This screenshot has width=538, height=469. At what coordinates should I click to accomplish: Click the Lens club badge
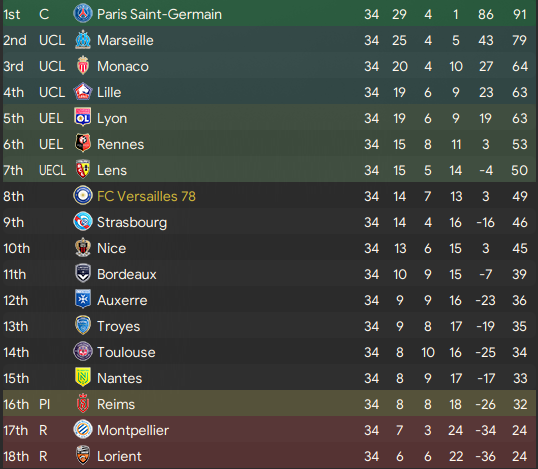pos(83,170)
